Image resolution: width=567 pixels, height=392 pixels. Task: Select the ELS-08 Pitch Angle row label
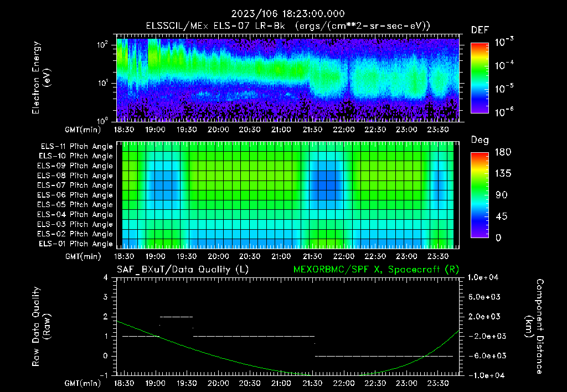75,176
